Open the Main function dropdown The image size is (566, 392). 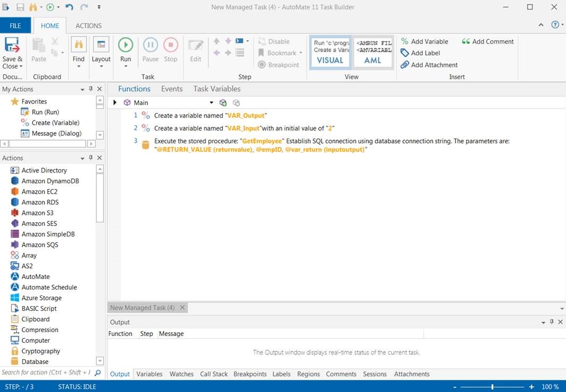pos(211,103)
